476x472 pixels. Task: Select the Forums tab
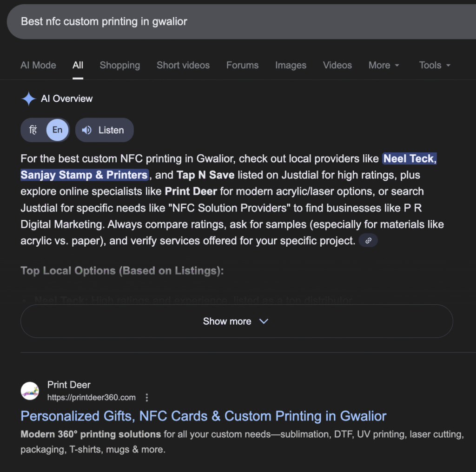[x=242, y=66]
